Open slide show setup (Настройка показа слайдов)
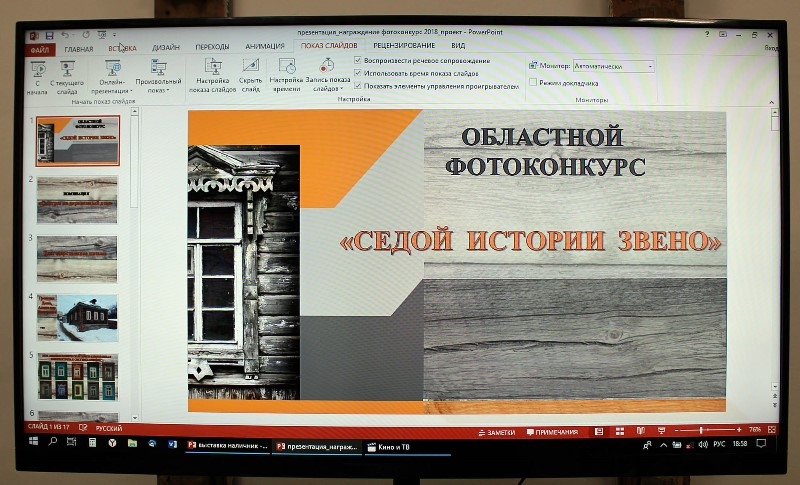This screenshot has height=485, width=800. pyautogui.click(x=212, y=75)
